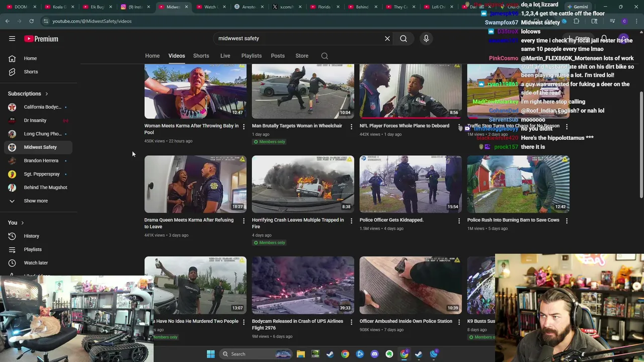This screenshot has width=644, height=362.
Task: Expand Subscriptions section
Action: tap(28, 94)
